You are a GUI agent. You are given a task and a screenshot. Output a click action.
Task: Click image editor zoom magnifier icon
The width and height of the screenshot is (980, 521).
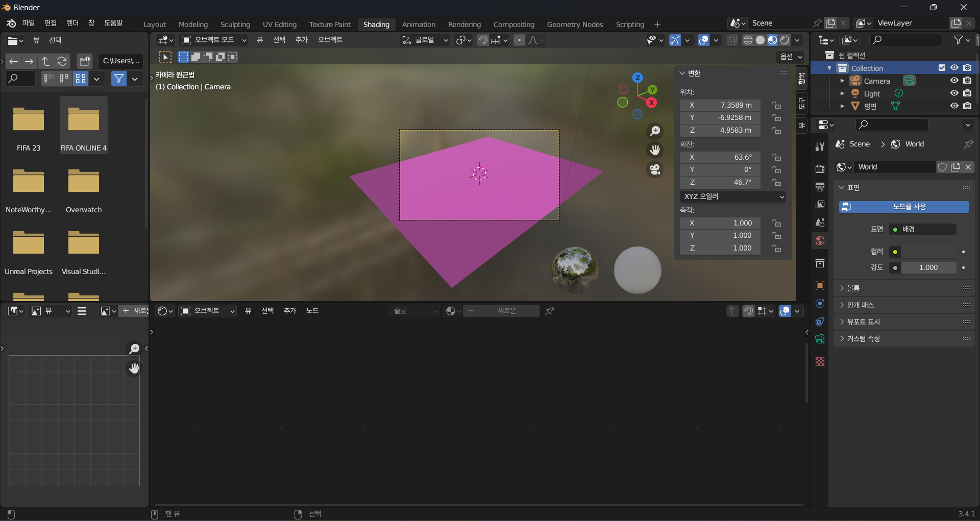(x=134, y=349)
